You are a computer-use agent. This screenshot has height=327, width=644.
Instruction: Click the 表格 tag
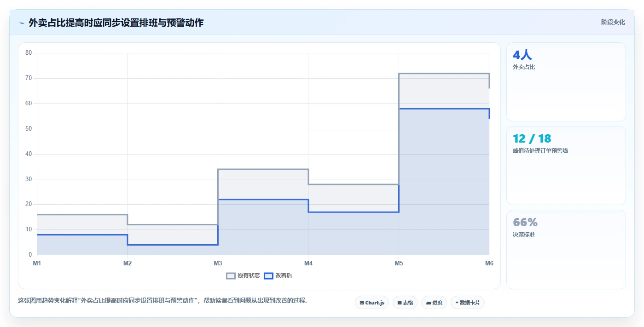coord(405,303)
